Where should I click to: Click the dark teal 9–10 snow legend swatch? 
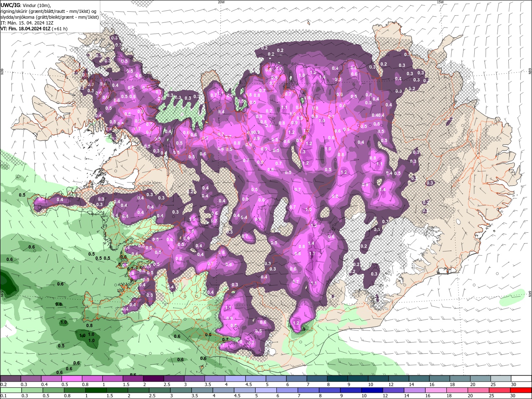point(358,379)
